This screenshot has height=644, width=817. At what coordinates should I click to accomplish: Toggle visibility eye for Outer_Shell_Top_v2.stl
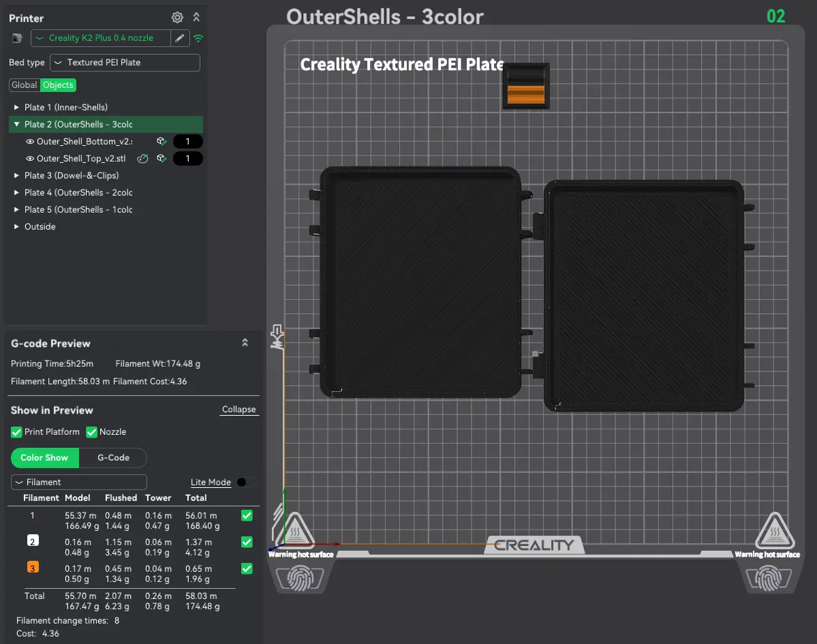(x=30, y=158)
